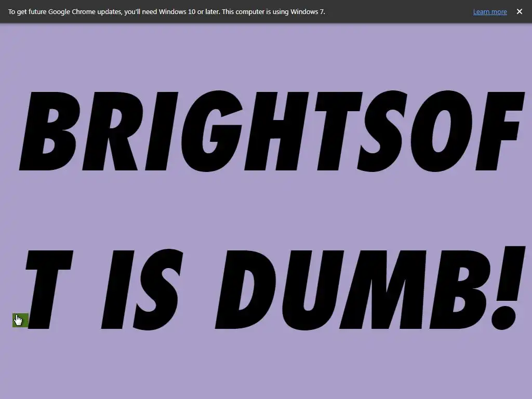Open the Learn more link
Screen dimensions: 532x399
[x=489, y=12]
